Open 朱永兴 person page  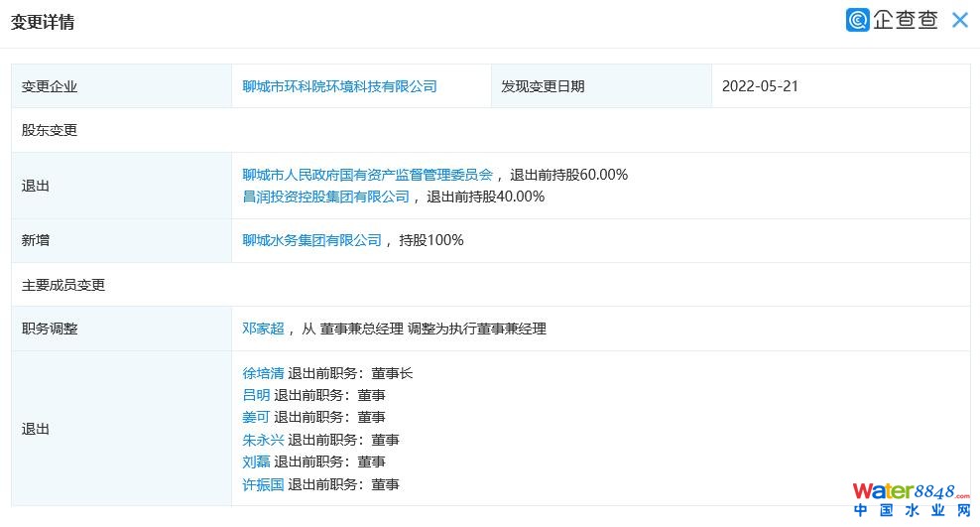coord(263,440)
